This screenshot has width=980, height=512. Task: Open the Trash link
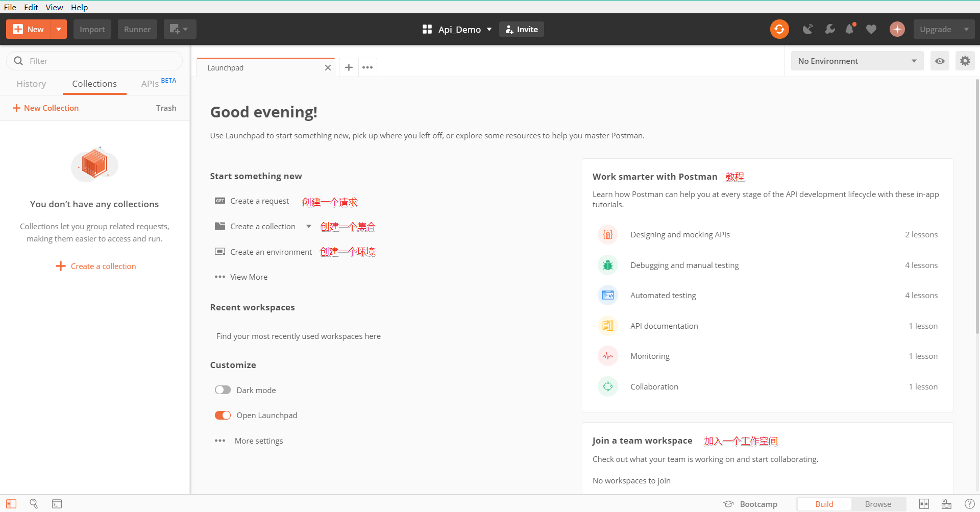point(166,108)
